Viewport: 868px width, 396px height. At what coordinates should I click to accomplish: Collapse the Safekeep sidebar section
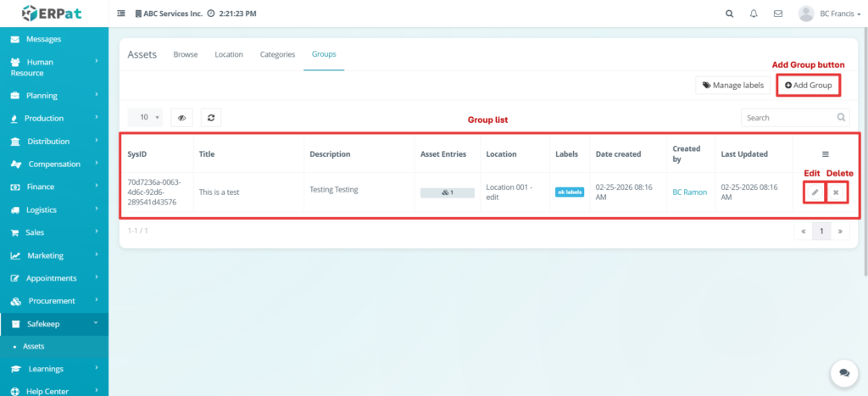(x=54, y=323)
